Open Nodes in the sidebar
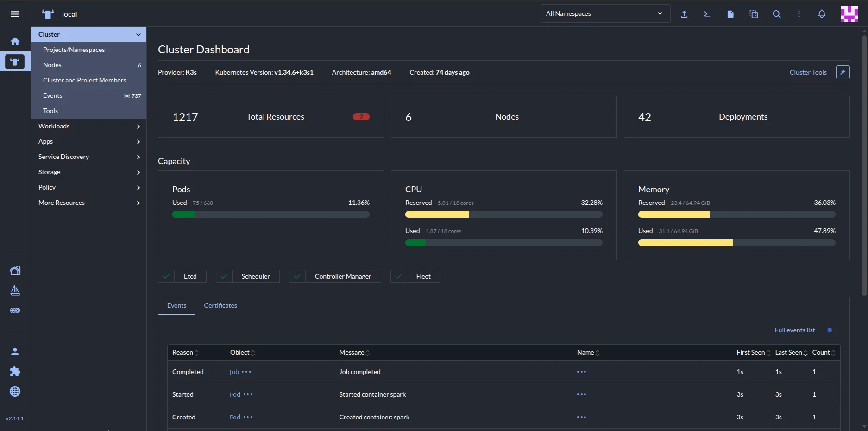This screenshot has height=431, width=868. pyautogui.click(x=88, y=65)
